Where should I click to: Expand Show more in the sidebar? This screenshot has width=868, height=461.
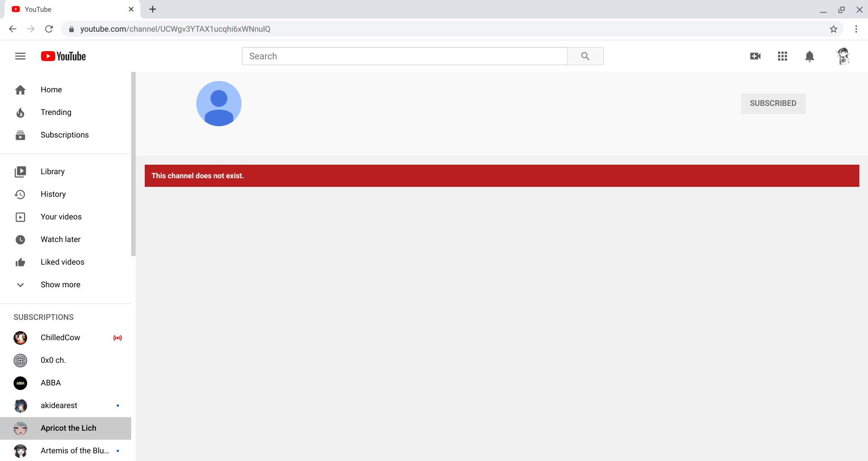[60, 284]
